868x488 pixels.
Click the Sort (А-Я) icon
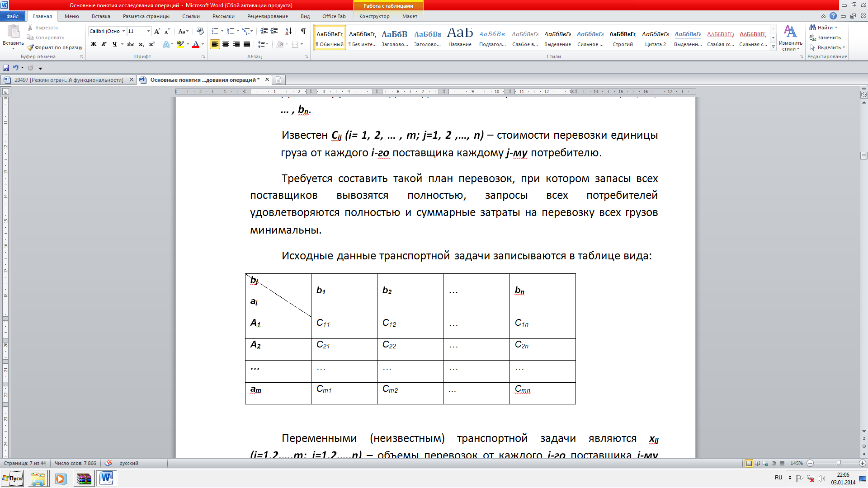tap(288, 31)
